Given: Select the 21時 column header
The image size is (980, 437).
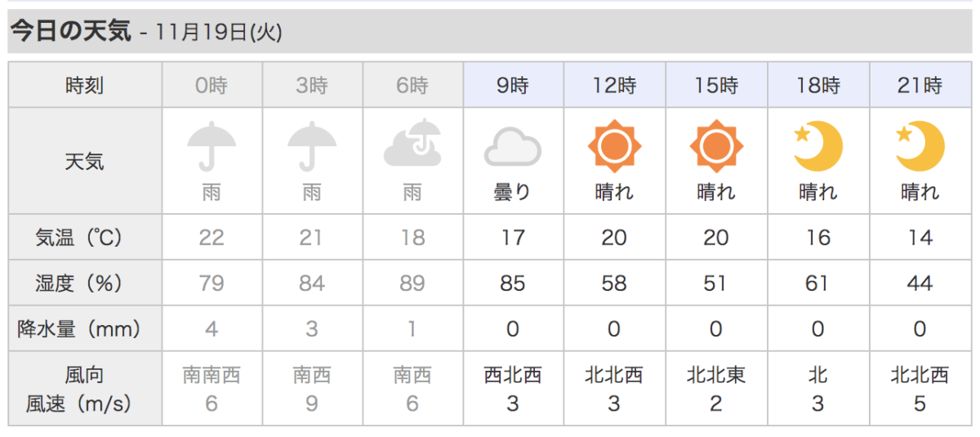Looking at the screenshot, I should 920,85.
